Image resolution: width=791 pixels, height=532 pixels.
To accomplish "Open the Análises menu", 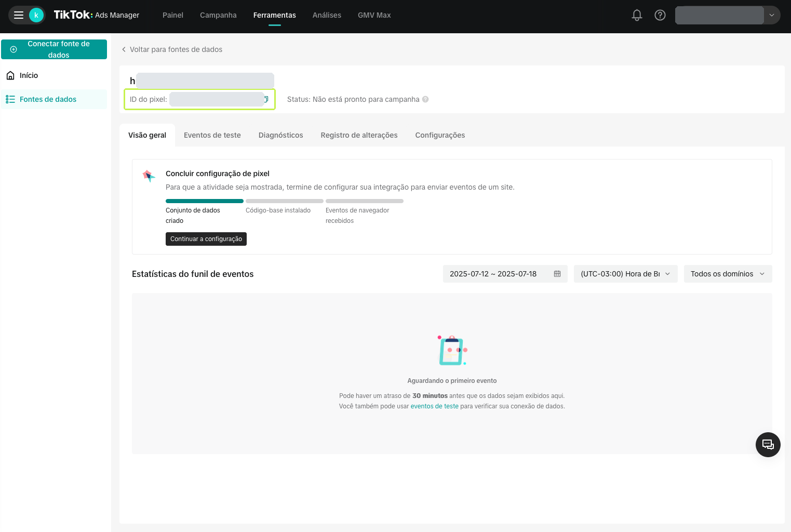I will [x=327, y=15].
